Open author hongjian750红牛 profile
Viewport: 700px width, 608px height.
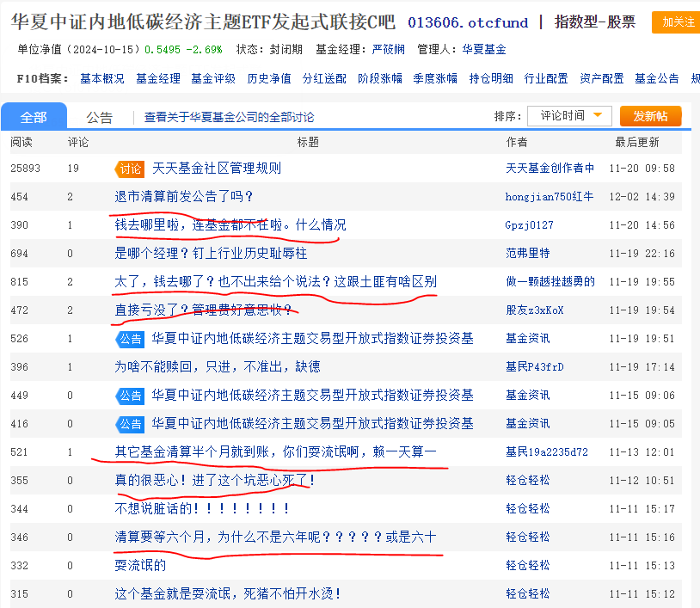pyautogui.click(x=550, y=196)
